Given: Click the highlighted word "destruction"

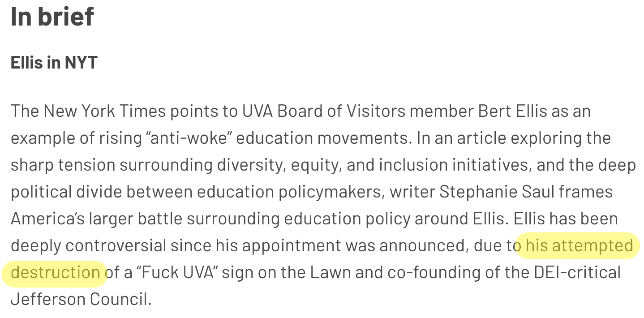Looking at the screenshot, I should pos(56,272).
